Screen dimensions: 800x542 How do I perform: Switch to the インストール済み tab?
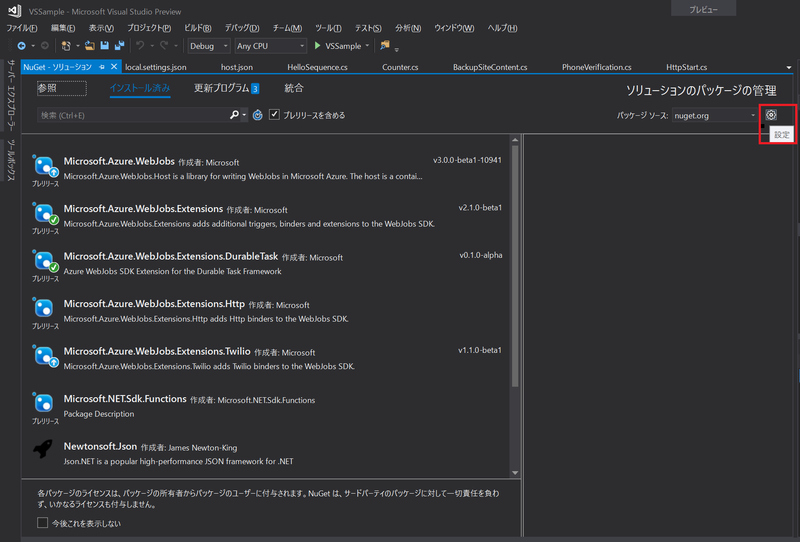[x=140, y=88]
